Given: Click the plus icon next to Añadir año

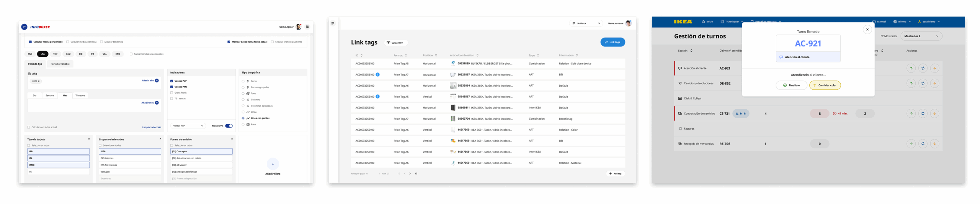Looking at the screenshot, I should click(x=157, y=81).
